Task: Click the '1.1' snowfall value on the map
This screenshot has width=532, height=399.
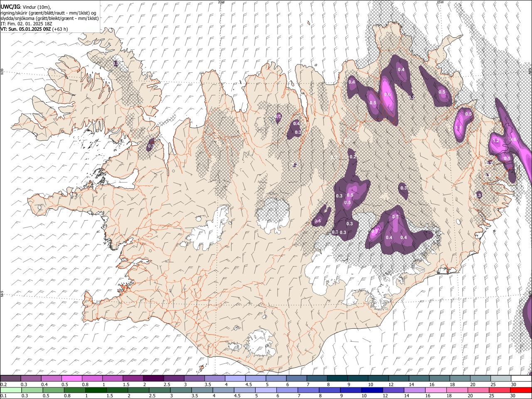Action: [458, 128]
